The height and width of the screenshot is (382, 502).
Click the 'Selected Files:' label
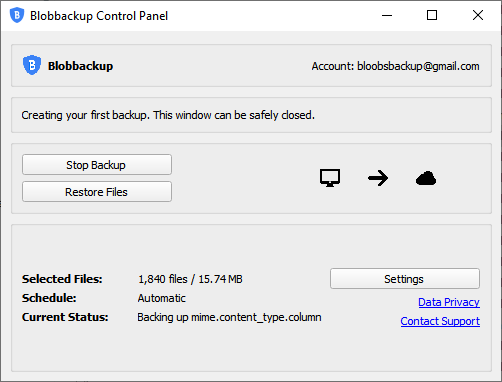coord(62,279)
